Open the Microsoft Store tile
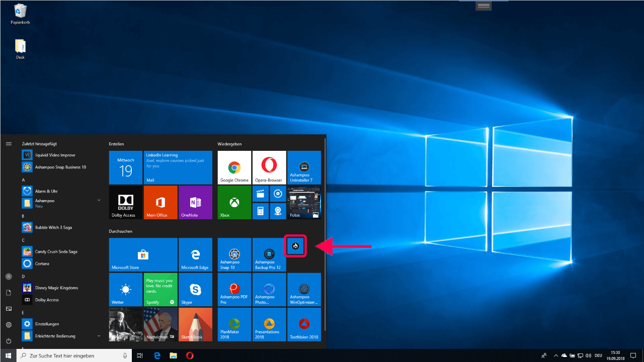This screenshot has width=644, height=362. pos(143,254)
